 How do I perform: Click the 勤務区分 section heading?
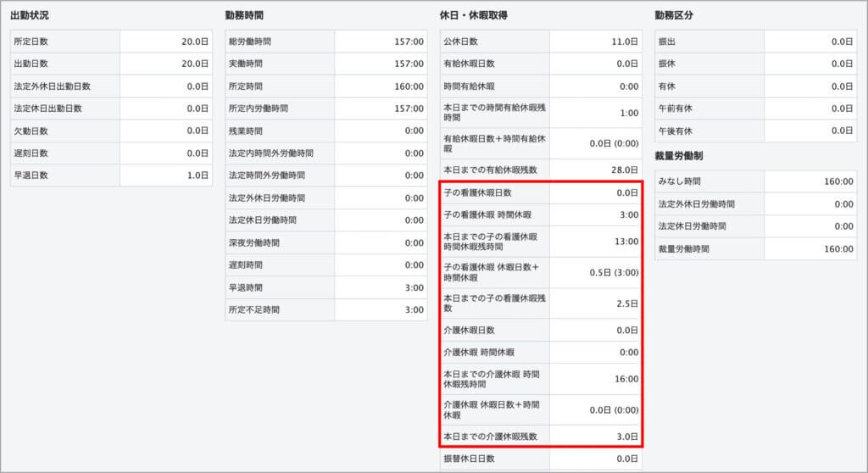pos(677,15)
